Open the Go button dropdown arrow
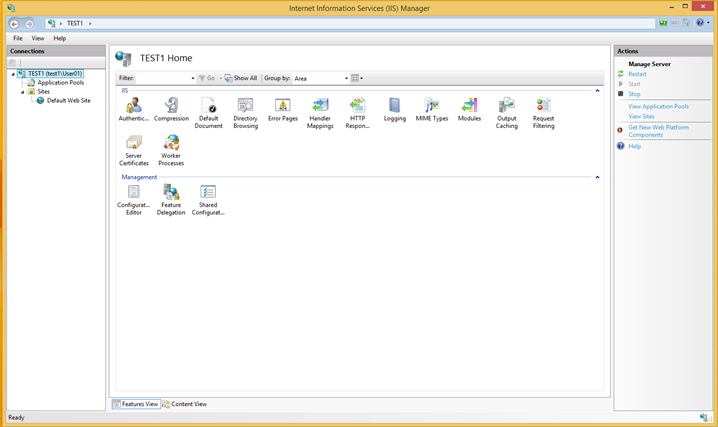This screenshot has width=718, height=427. tap(220, 78)
